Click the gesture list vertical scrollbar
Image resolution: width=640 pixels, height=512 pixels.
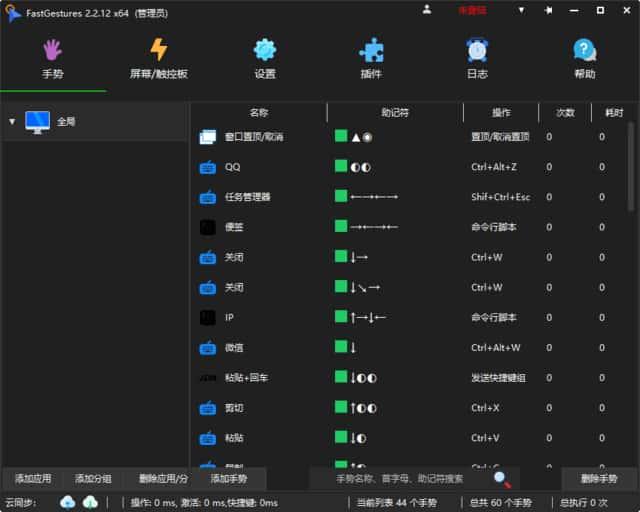pos(630,160)
